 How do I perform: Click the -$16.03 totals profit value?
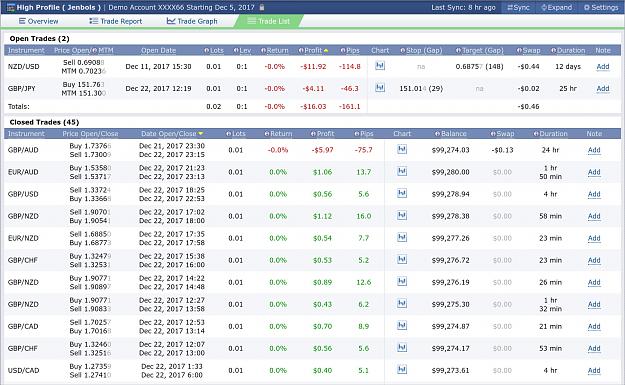tap(313, 107)
